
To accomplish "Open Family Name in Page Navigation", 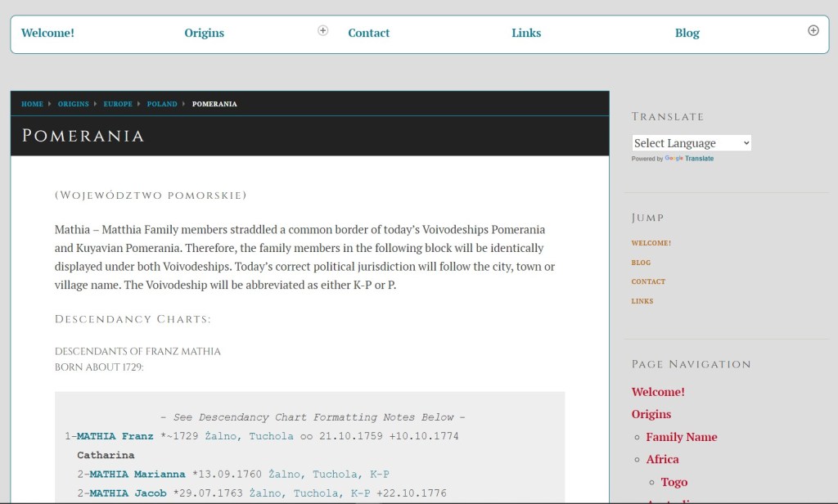I will pyautogui.click(x=681, y=437).
